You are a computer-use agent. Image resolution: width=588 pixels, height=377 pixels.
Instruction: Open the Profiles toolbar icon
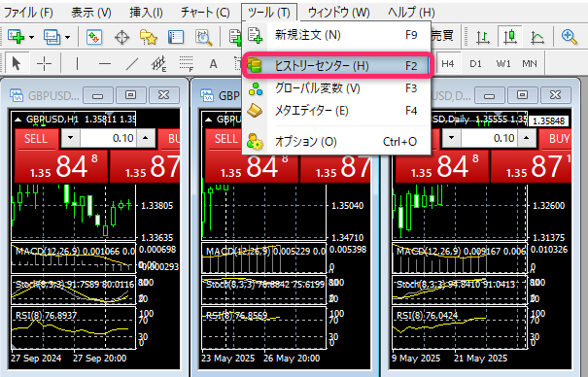click(52, 37)
